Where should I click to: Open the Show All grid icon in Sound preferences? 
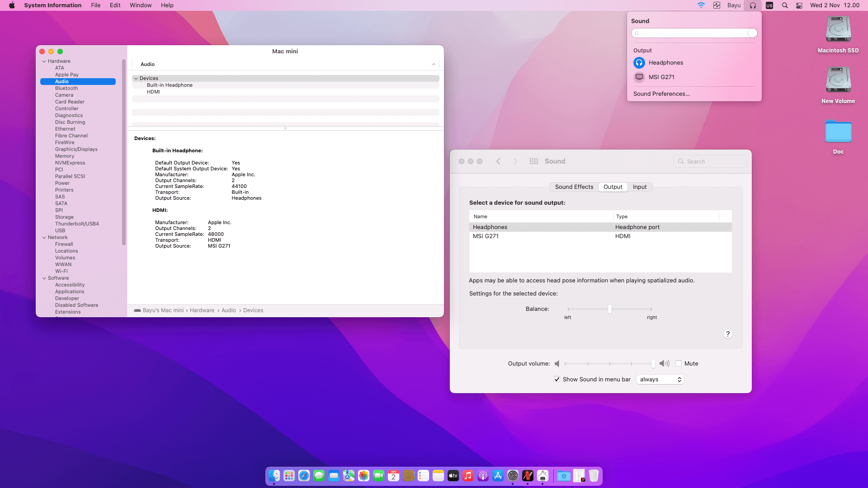point(533,161)
